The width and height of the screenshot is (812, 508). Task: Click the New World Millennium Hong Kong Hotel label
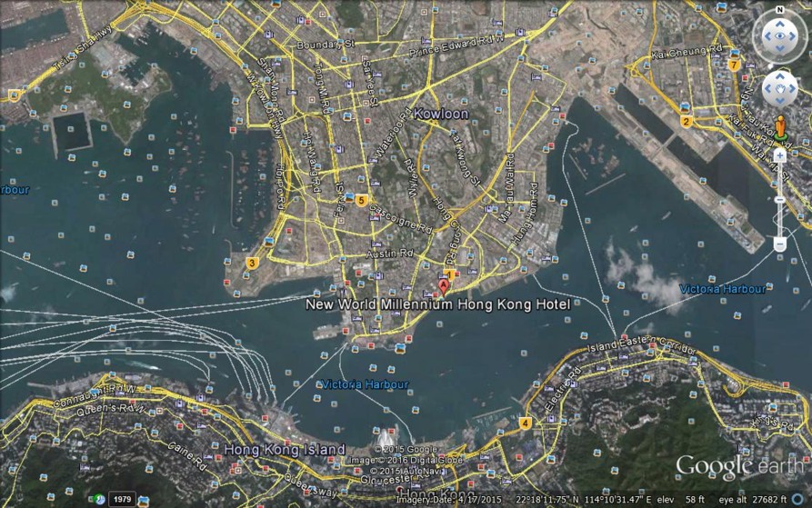437,305
